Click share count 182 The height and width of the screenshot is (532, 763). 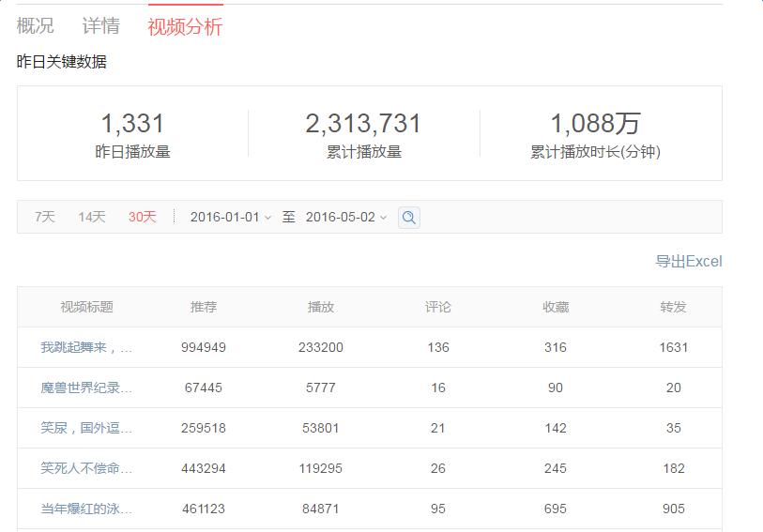click(674, 468)
